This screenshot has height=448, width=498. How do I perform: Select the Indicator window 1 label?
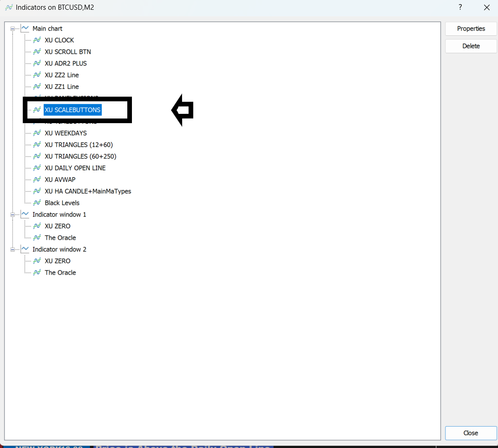click(x=59, y=214)
